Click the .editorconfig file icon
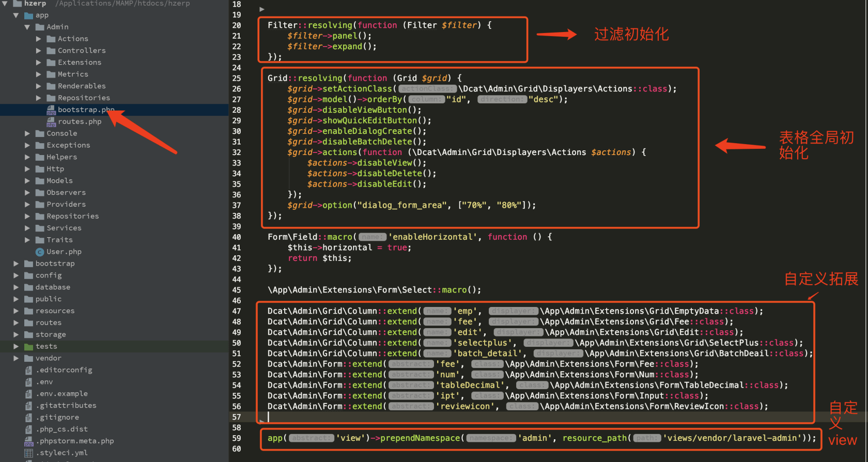 coord(28,370)
